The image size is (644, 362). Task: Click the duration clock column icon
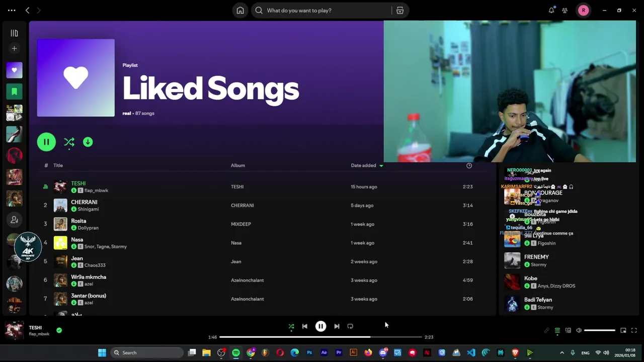469,165
